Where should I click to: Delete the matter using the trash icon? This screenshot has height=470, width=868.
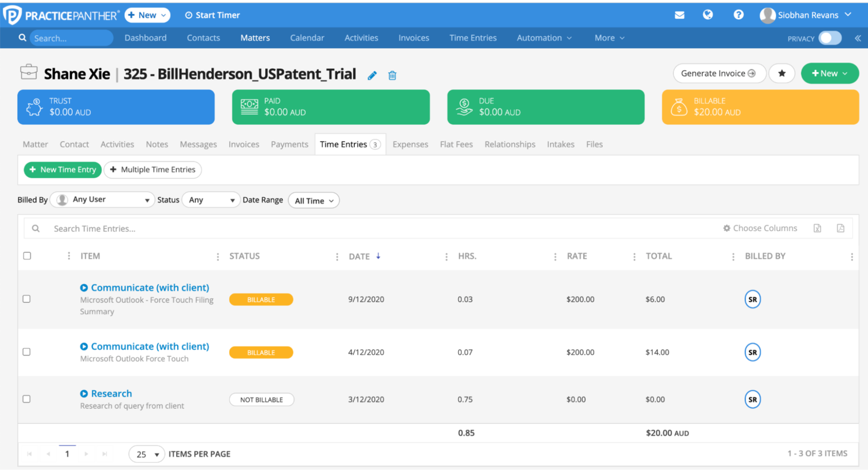coord(392,75)
